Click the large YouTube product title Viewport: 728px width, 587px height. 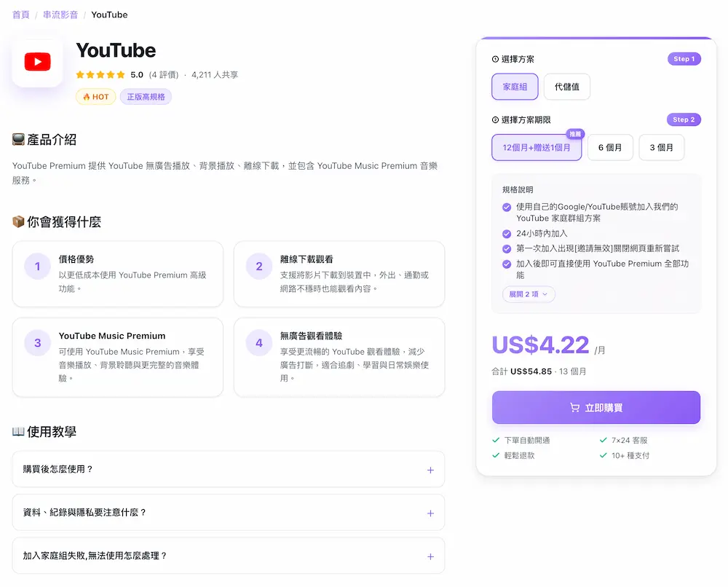click(116, 50)
